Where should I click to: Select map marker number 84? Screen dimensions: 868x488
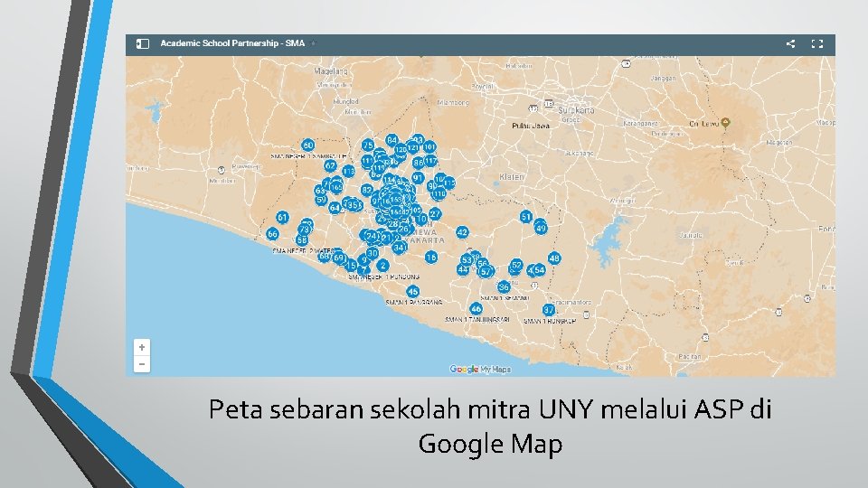392,140
